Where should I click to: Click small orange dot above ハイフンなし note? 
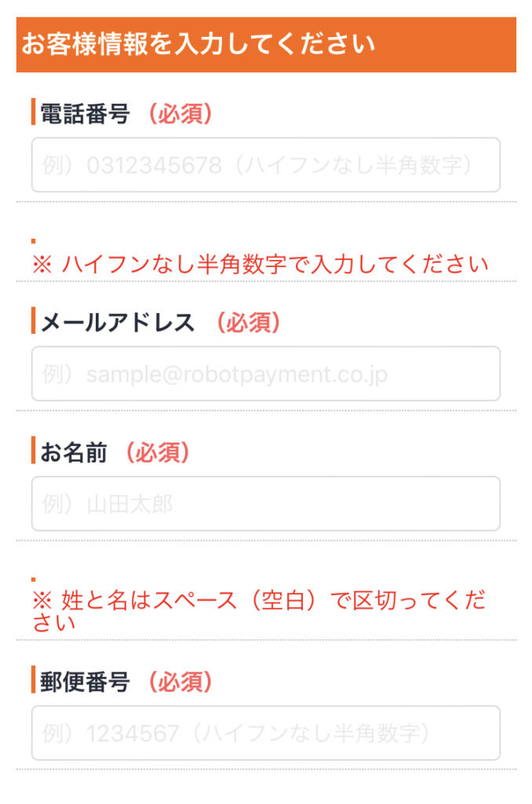click(33, 240)
